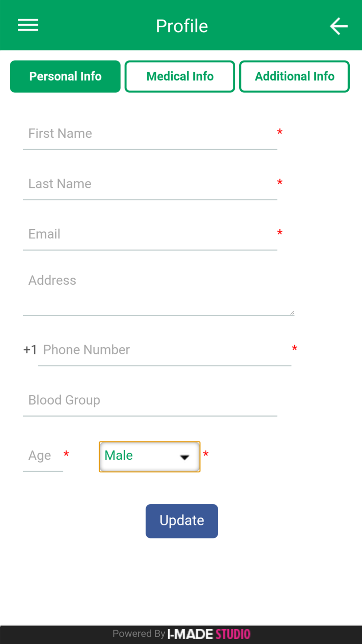Tap the I-MADE STUDIO logo
Image resolution: width=362 pixels, height=644 pixels.
click(209, 634)
